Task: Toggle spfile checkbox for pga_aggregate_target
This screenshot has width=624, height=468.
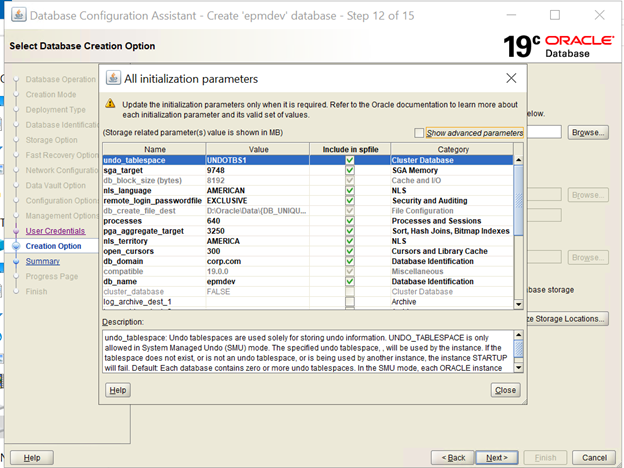Action: pos(350,231)
